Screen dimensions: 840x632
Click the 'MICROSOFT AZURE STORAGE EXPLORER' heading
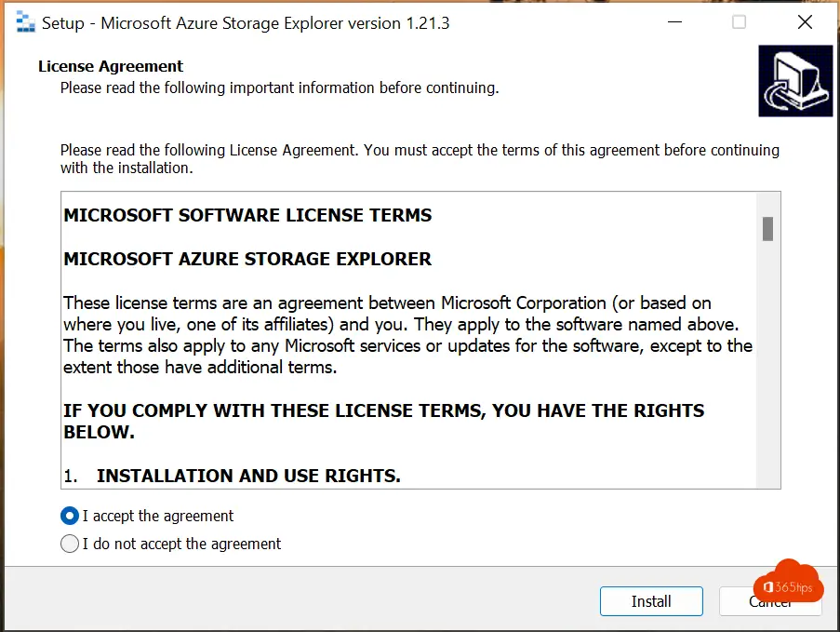pyautogui.click(x=247, y=259)
